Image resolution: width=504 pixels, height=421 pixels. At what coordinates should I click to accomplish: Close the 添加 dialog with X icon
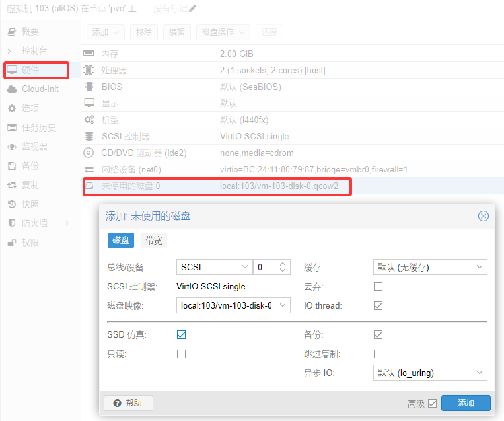tap(484, 216)
